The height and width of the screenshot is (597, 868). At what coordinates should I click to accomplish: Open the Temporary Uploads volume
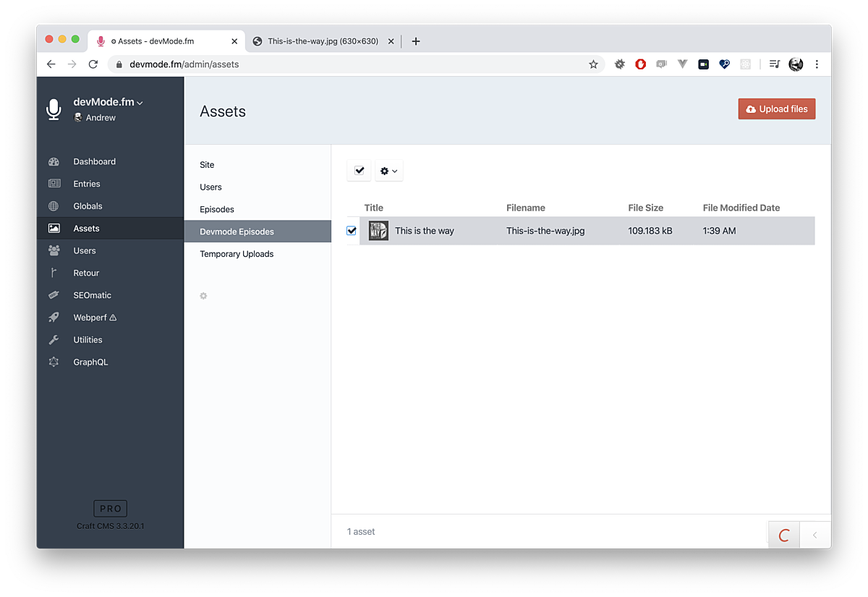236,253
